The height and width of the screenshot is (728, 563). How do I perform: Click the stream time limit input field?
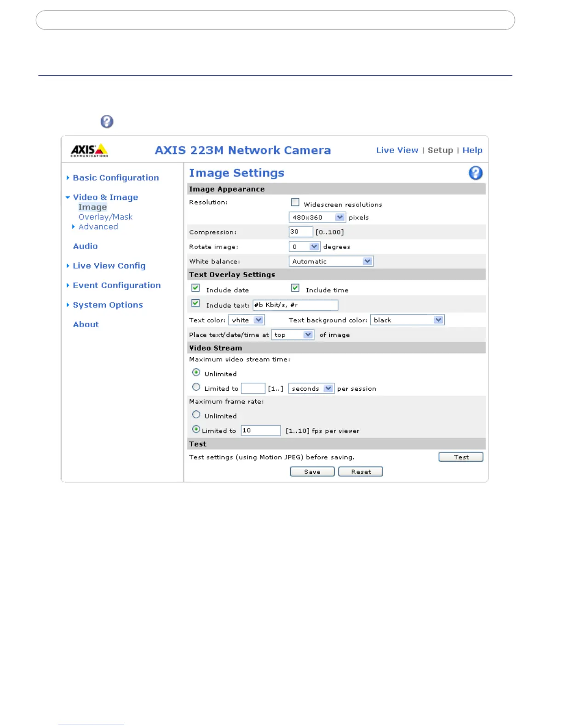tap(253, 388)
